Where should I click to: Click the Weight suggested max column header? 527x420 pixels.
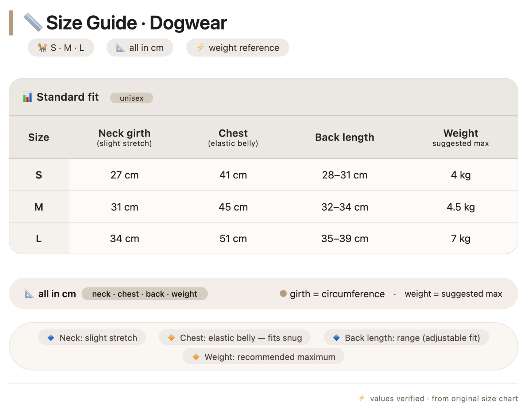(x=461, y=137)
